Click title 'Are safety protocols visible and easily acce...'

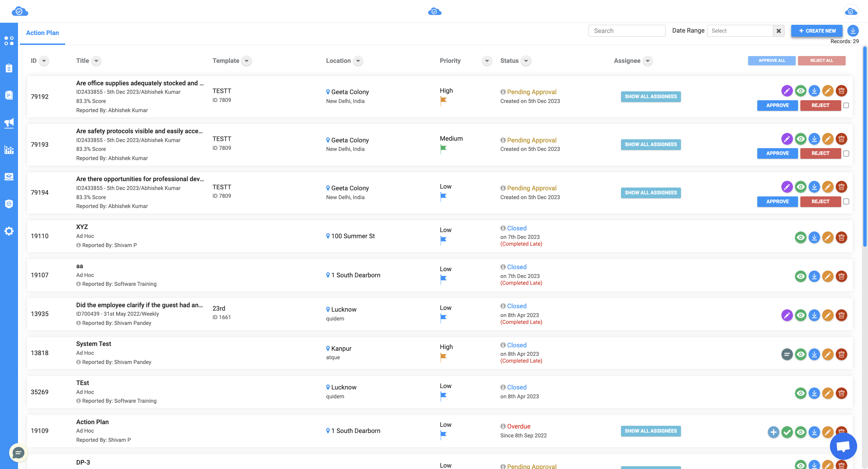[139, 131]
